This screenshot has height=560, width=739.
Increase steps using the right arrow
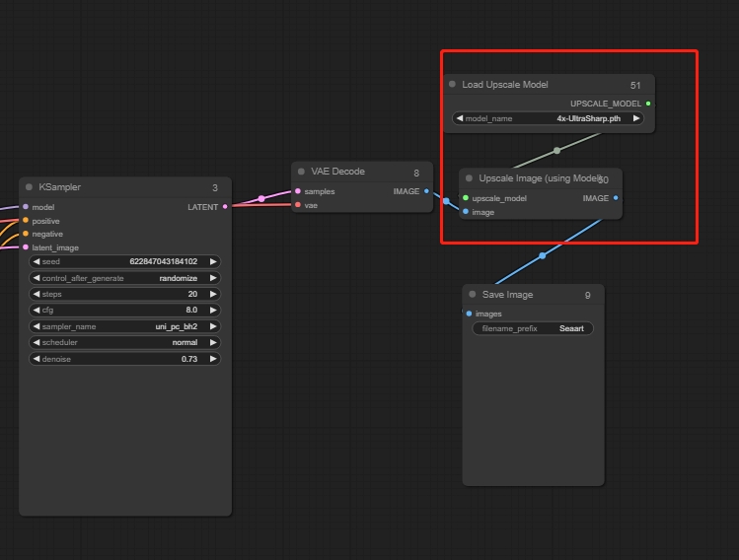click(213, 295)
